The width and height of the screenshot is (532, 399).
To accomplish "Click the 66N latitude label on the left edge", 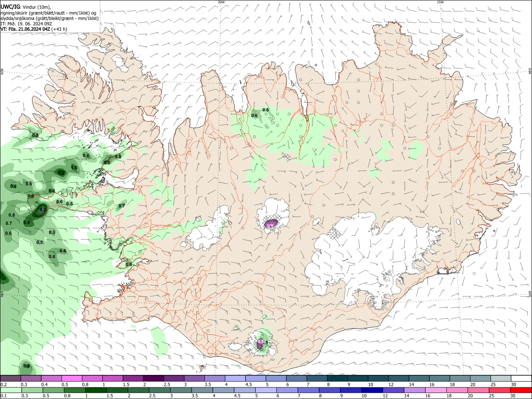I will (2, 71).
